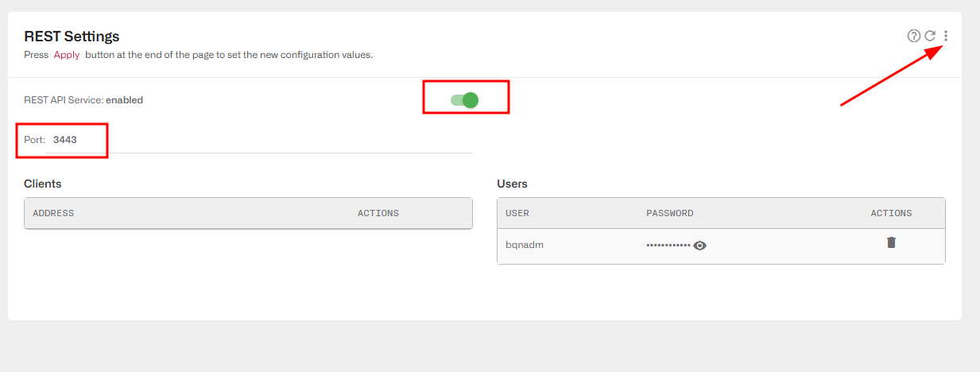Click the Clients ACTIONS column header
The height and width of the screenshot is (372, 980).
click(378, 213)
